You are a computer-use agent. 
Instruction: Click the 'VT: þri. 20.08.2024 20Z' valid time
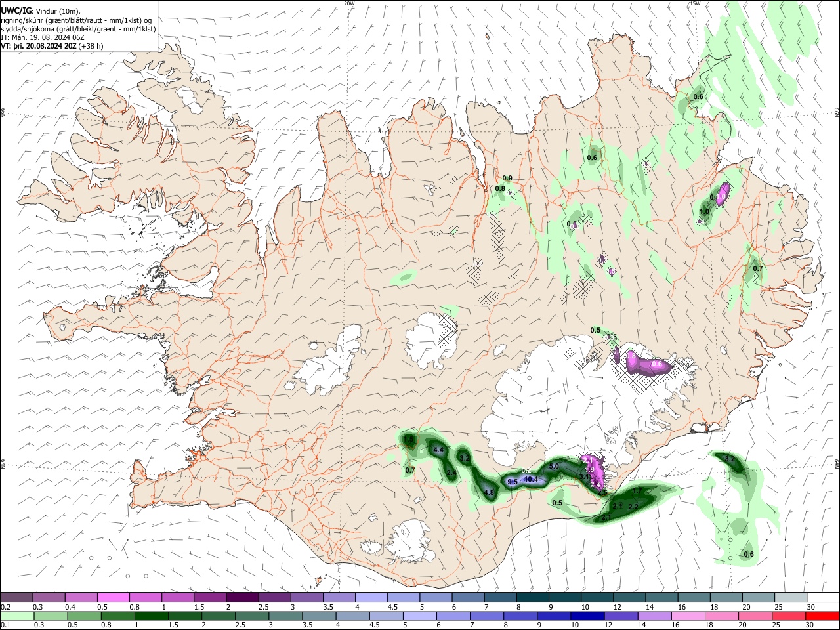(x=39, y=46)
